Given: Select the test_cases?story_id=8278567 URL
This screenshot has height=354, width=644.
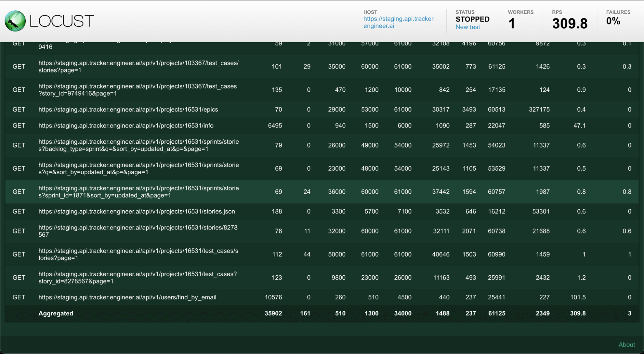Looking at the screenshot, I should click(138, 278).
